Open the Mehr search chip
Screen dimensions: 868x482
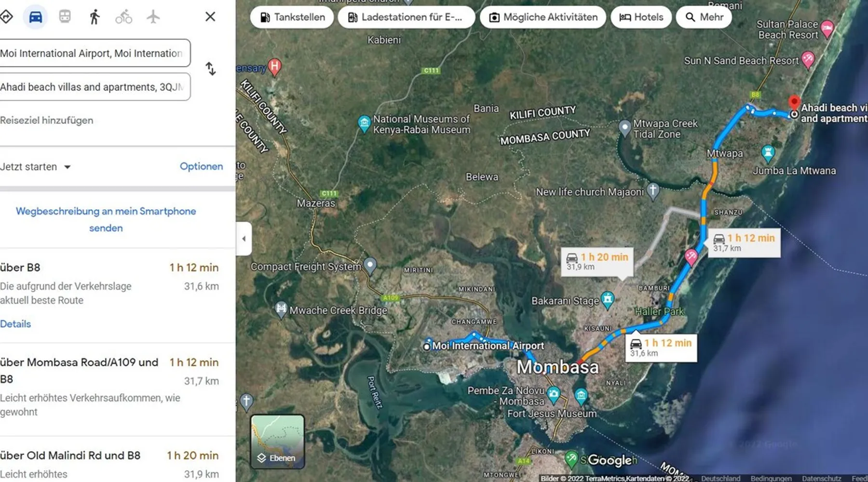point(704,17)
